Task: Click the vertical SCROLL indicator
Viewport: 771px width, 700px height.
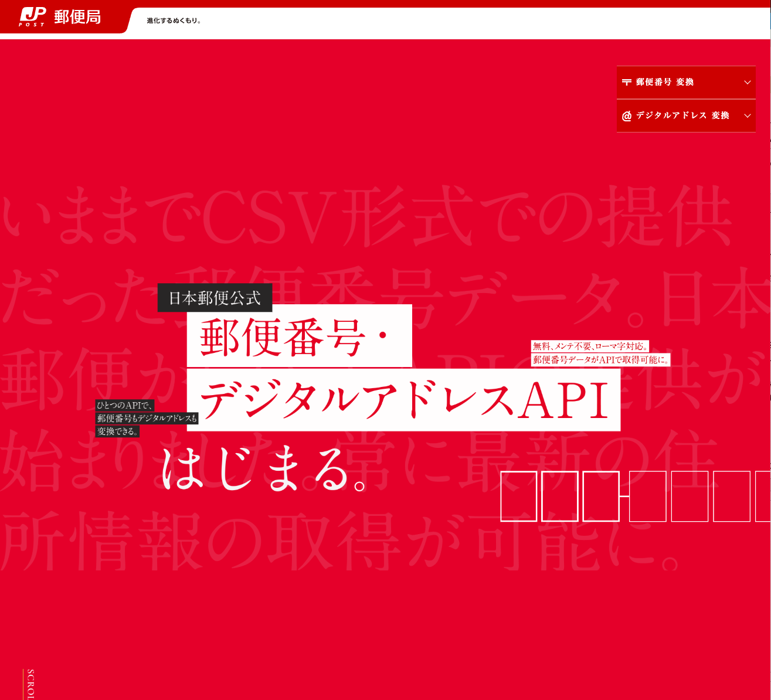Action: (x=30, y=684)
